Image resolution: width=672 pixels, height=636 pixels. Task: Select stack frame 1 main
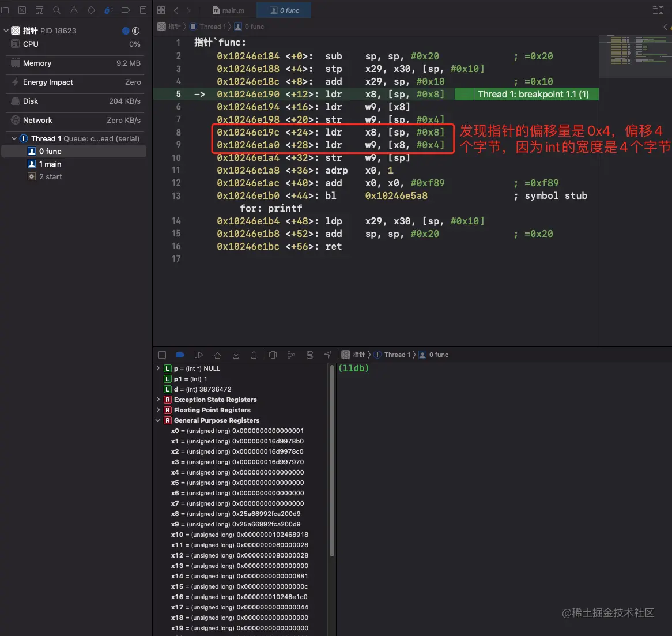click(74, 164)
